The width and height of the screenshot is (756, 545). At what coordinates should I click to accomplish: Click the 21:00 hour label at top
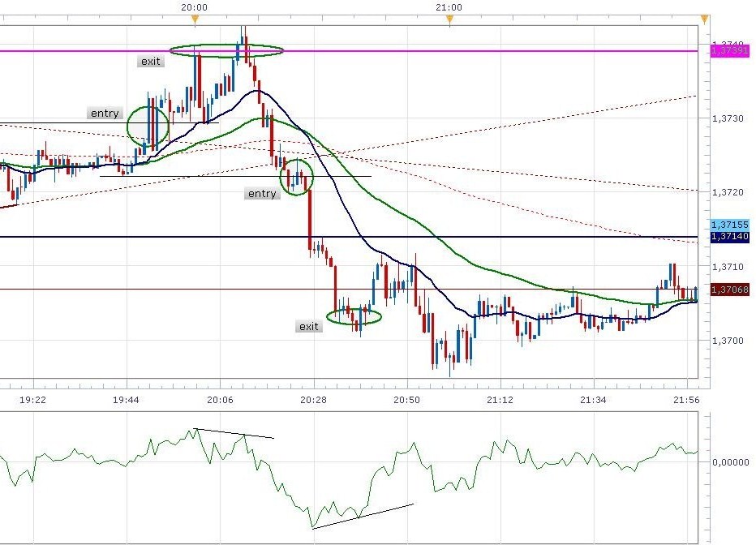click(449, 7)
